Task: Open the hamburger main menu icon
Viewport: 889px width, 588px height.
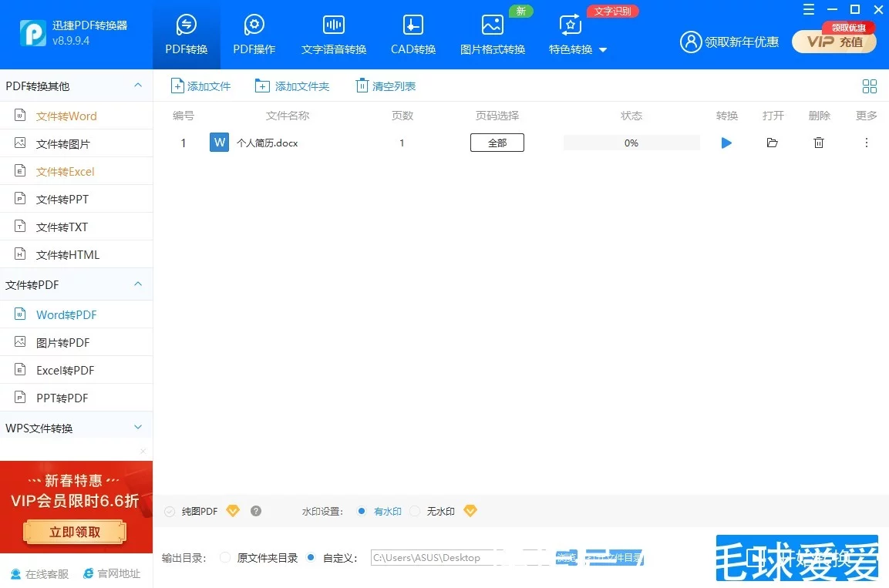Action: 809,9
